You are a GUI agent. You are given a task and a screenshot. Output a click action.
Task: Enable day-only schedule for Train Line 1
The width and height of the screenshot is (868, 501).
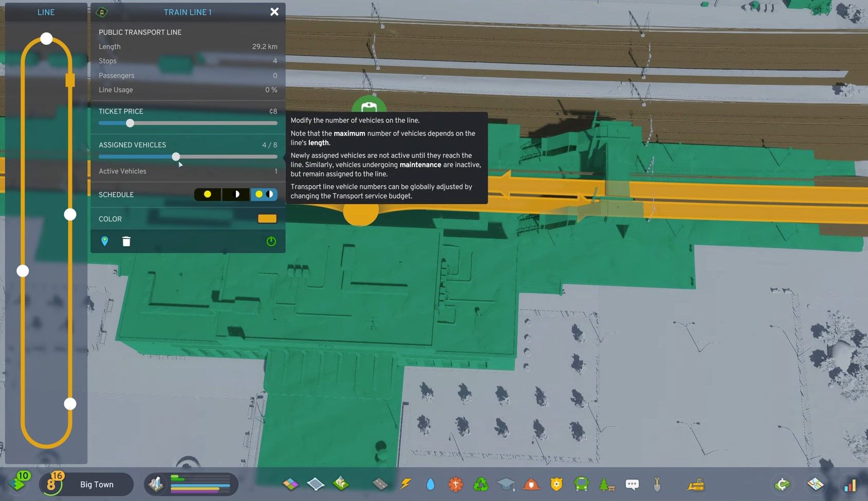coord(207,194)
